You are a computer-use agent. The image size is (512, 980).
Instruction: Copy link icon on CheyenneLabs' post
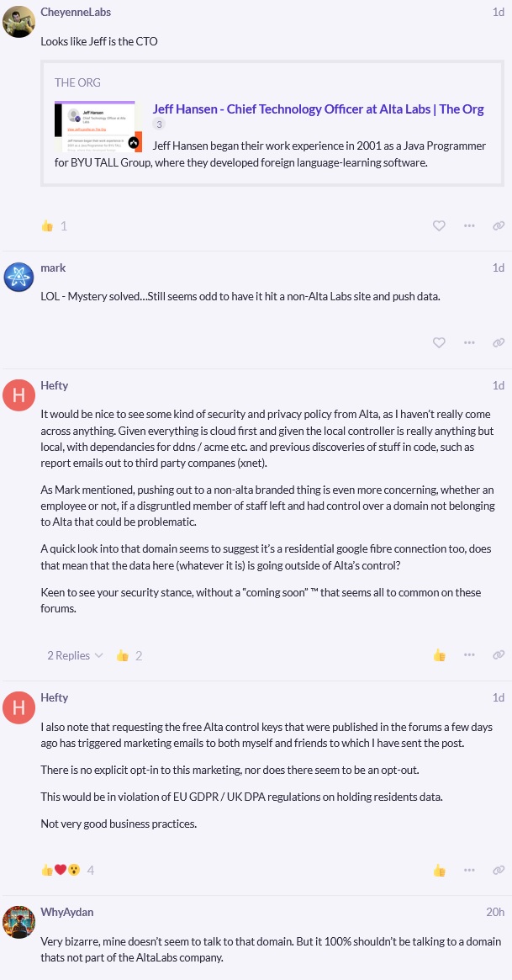coord(499,225)
